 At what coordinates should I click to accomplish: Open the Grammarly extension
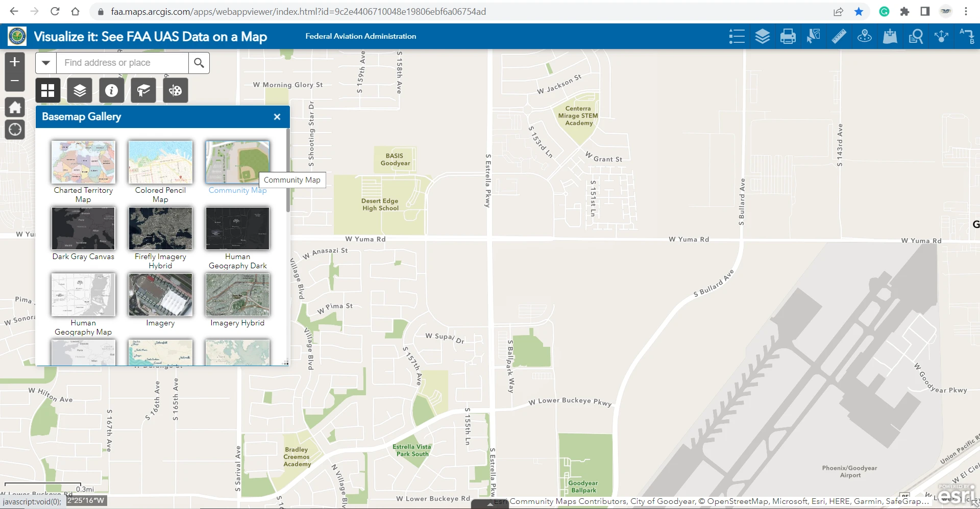(885, 11)
